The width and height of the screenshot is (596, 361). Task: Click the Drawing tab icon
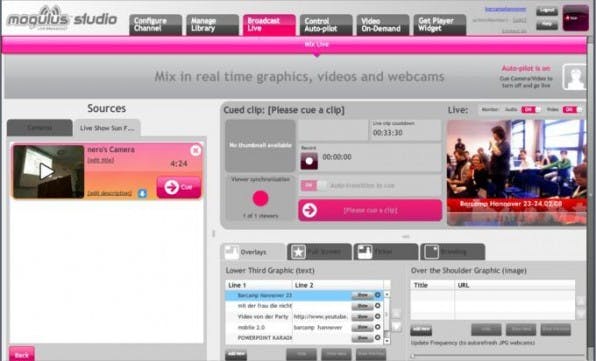pyautogui.click(x=431, y=252)
